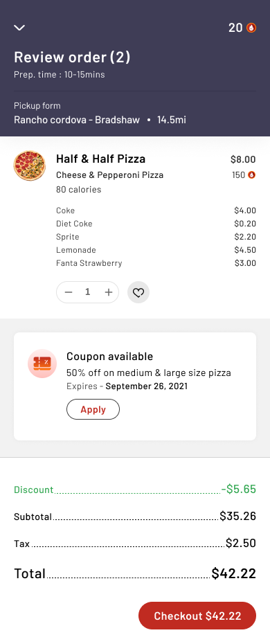Select the Diet Coke add-on row

156,224
